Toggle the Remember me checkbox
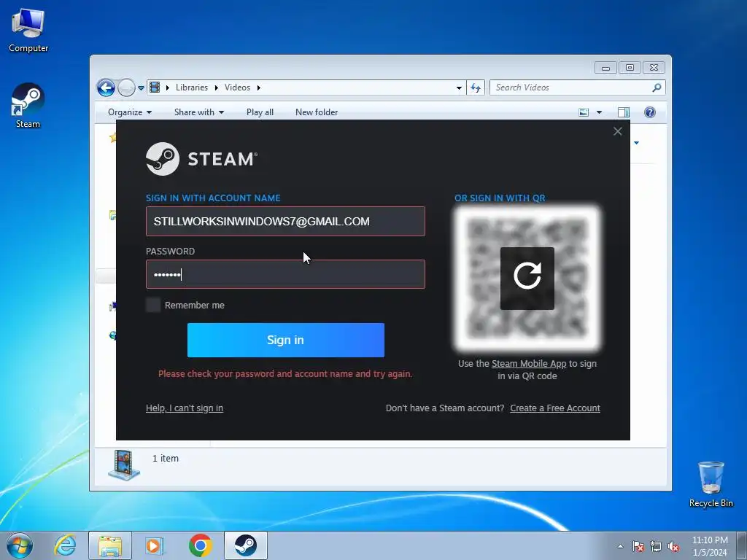 (x=153, y=306)
